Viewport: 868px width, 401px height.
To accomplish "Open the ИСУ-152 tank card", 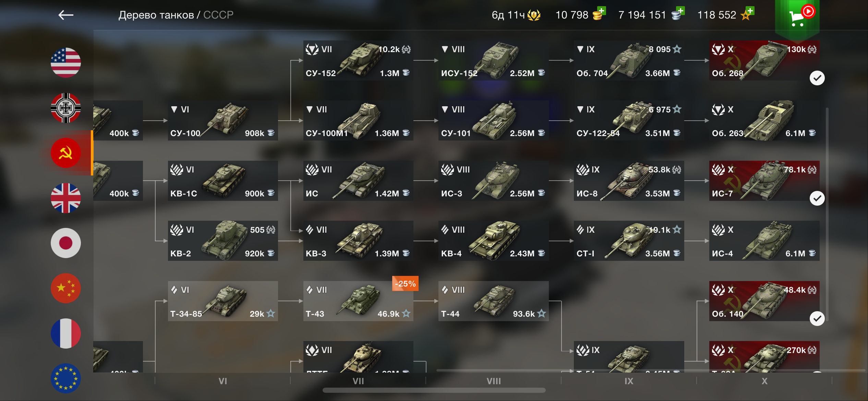I will pyautogui.click(x=494, y=61).
